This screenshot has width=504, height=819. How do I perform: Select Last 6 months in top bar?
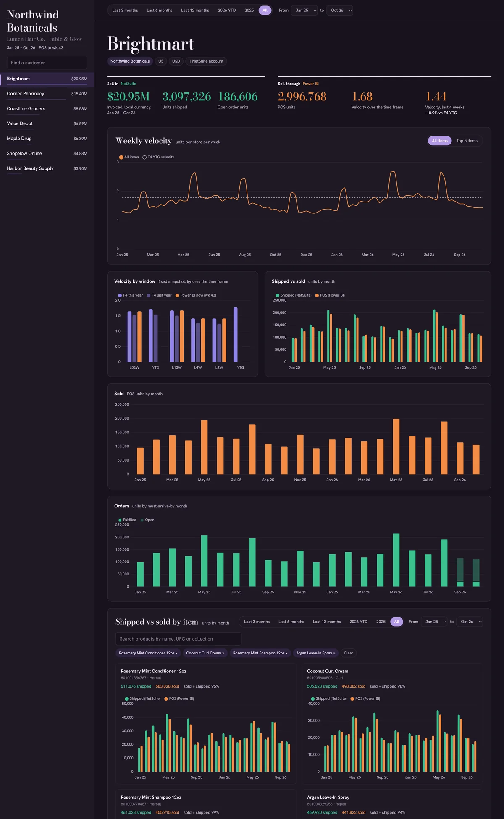coord(160,10)
